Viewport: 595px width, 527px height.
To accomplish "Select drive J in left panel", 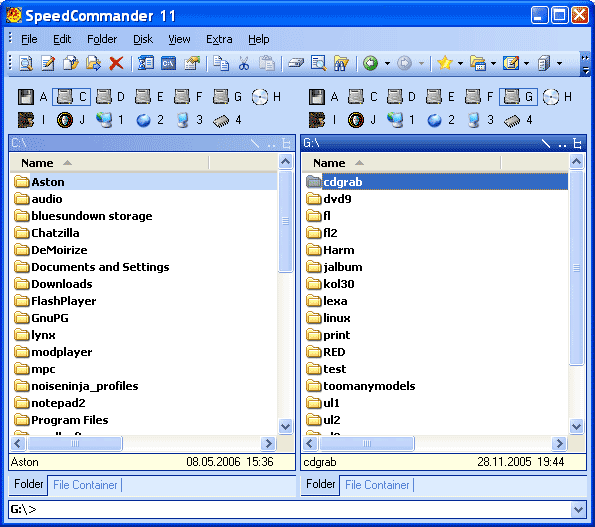I will (x=71, y=120).
